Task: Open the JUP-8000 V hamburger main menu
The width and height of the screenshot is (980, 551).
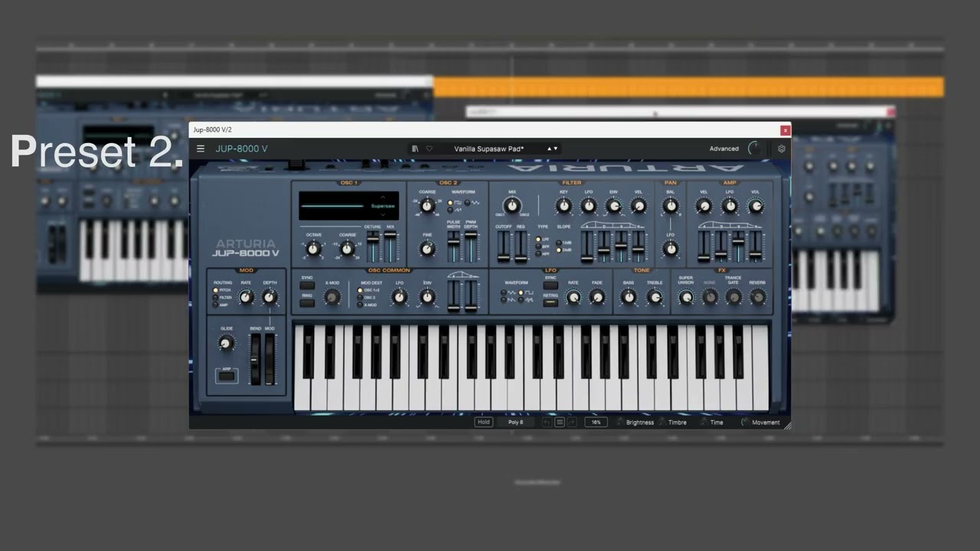Action: click(201, 148)
